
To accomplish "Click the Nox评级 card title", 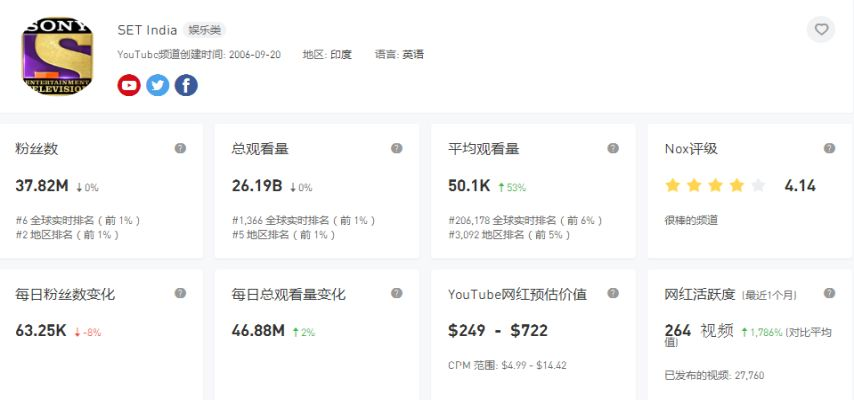I will (x=691, y=149).
